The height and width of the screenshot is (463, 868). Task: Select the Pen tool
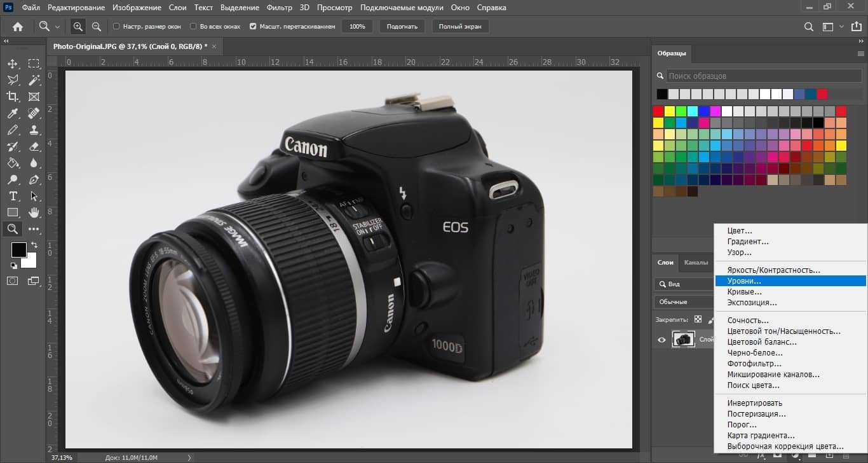tap(34, 179)
